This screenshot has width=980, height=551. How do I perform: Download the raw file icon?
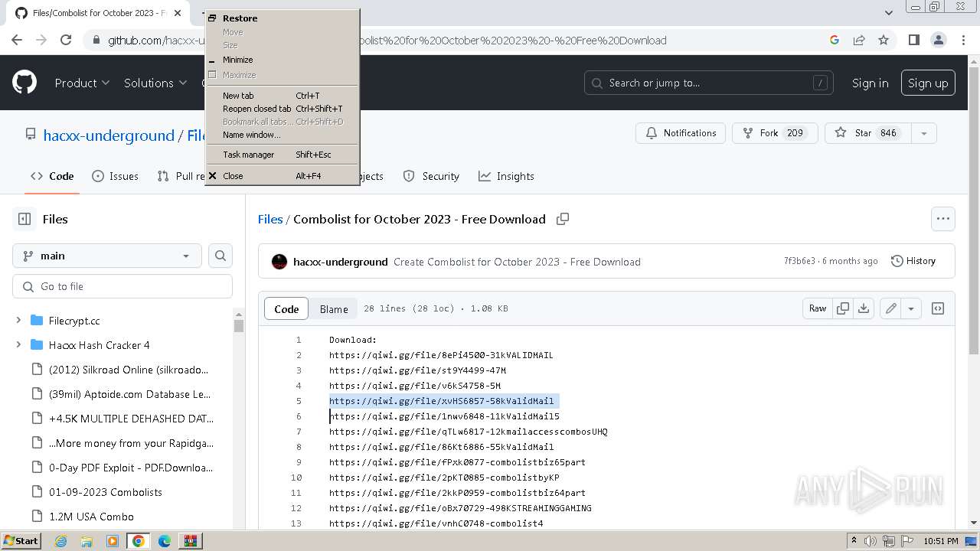[x=864, y=308]
